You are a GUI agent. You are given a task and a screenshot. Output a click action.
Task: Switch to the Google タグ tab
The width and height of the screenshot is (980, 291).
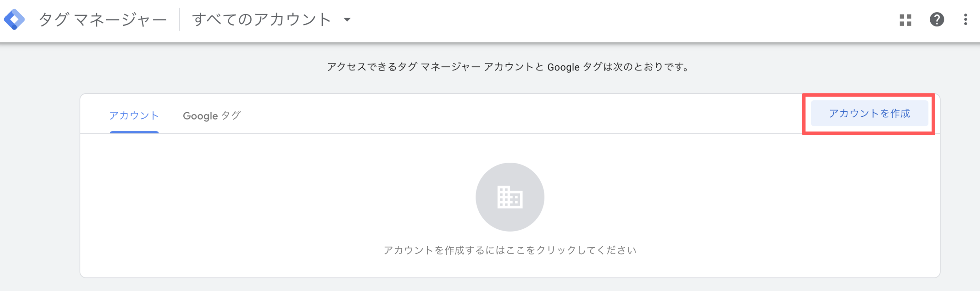point(212,115)
